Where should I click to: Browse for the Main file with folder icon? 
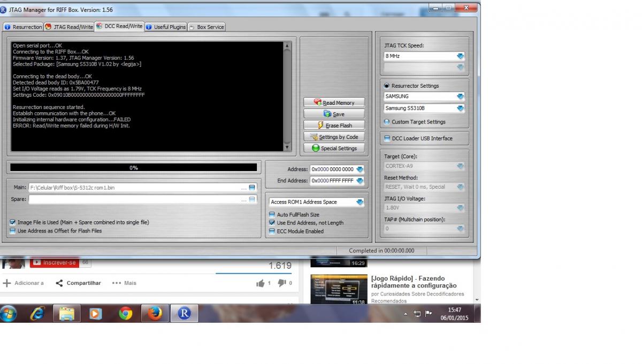[253, 188]
